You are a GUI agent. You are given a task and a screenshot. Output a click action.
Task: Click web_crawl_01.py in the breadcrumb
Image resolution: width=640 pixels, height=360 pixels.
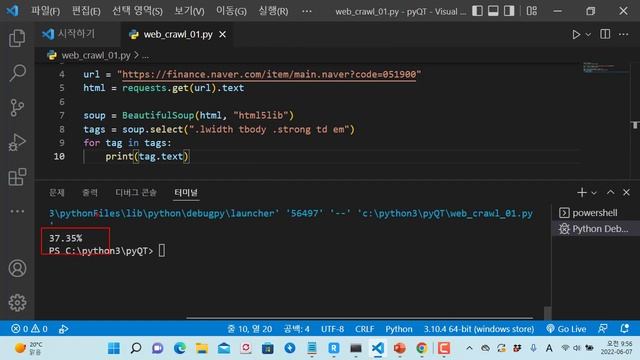pyautogui.click(x=96, y=55)
